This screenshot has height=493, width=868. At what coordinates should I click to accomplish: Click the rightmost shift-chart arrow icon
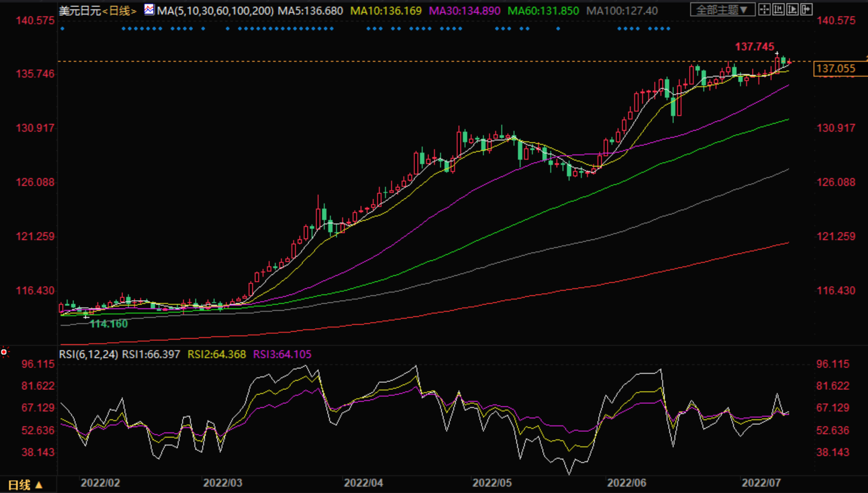(x=806, y=9)
